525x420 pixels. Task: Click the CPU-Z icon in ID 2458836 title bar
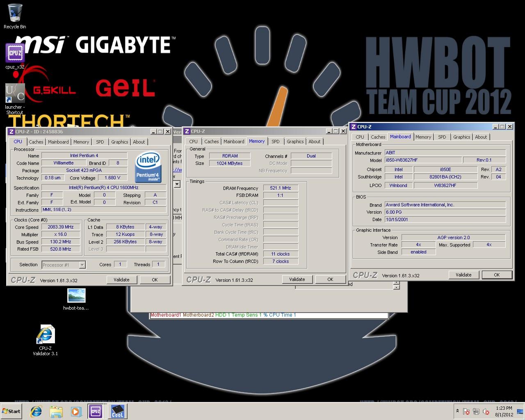click(x=11, y=132)
